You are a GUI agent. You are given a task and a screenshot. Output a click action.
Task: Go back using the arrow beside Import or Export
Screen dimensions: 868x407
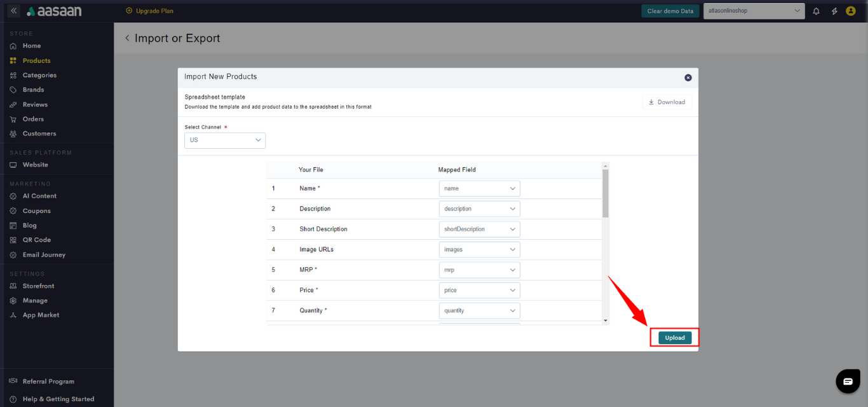coord(127,38)
